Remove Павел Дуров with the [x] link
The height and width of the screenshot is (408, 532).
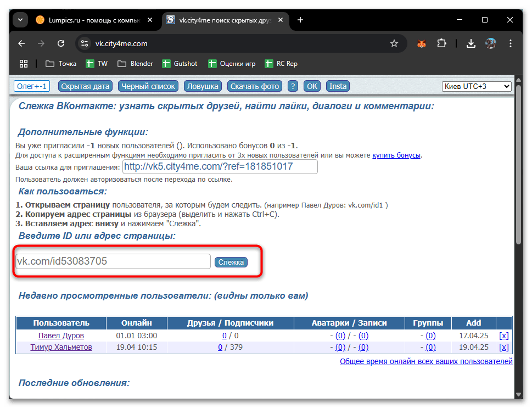point(504,336)
